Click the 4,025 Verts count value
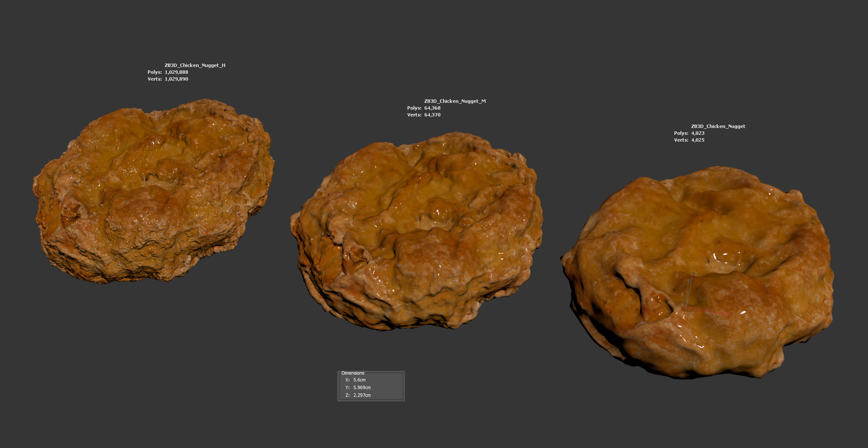Image resolution: width=868 pixels, height=448 pixels. point(697,140)
